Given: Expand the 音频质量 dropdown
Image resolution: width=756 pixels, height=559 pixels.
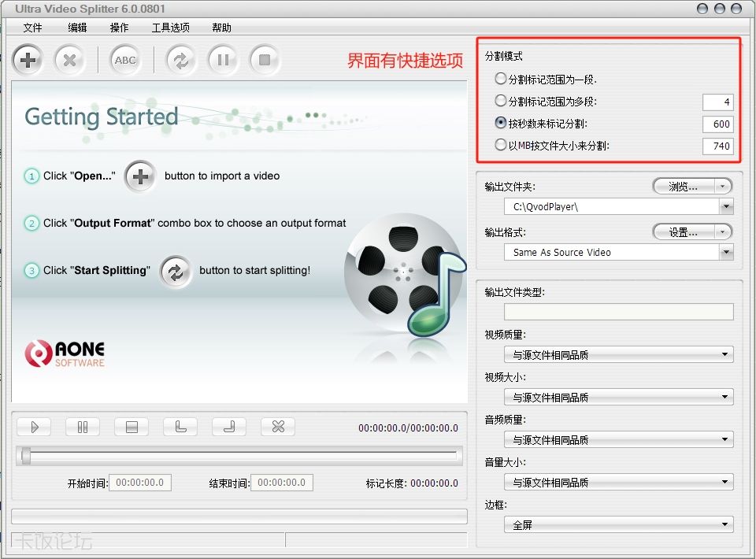Looking at the screenshot, I should [619, 439].
